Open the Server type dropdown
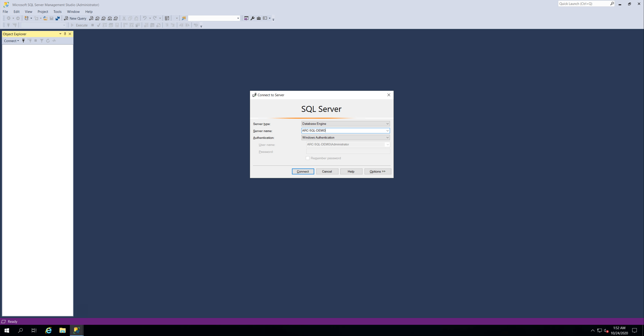The width and height of the screenshot is (644, 336). pos(346,124)
